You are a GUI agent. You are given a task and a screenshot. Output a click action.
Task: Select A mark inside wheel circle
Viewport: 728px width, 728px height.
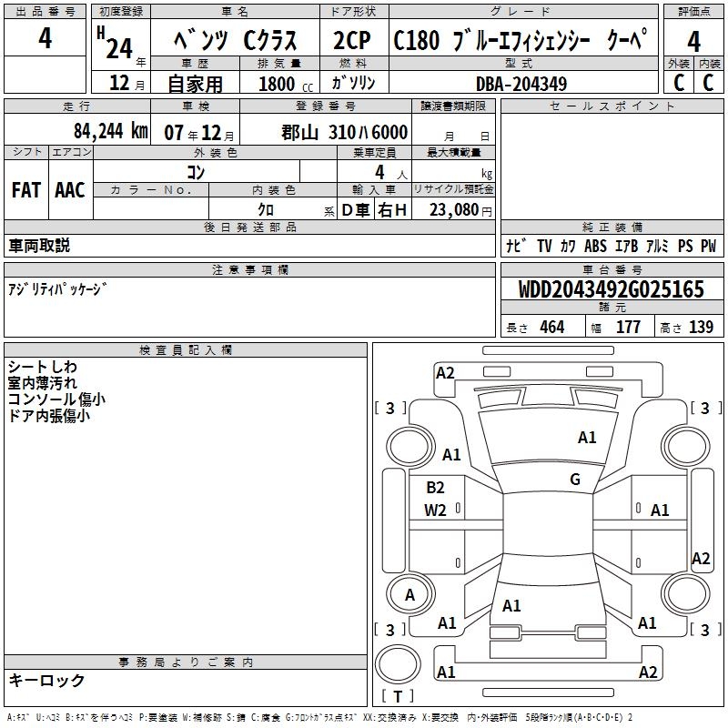(x=410, y=594)
